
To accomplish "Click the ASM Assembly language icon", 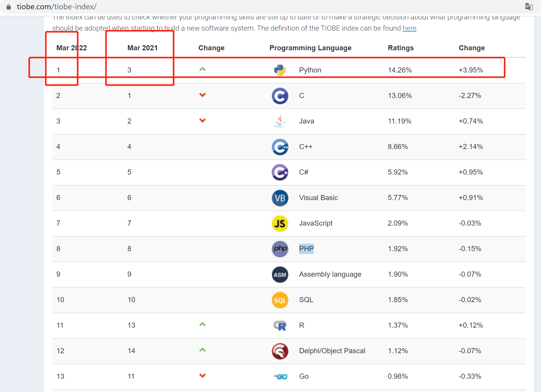I will click(280, 275).
